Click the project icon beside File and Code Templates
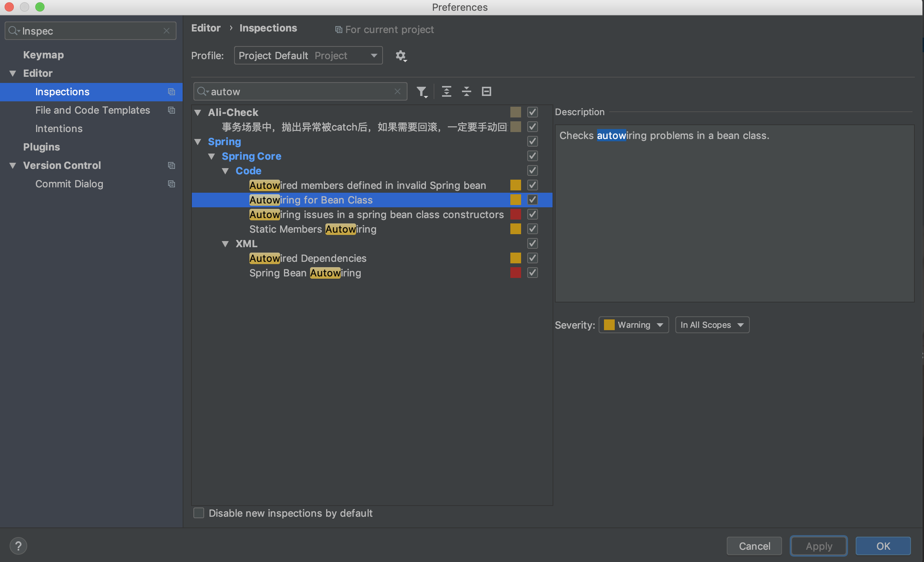The height and width of the screenshot is (562, 924). [x=172, y=110]
